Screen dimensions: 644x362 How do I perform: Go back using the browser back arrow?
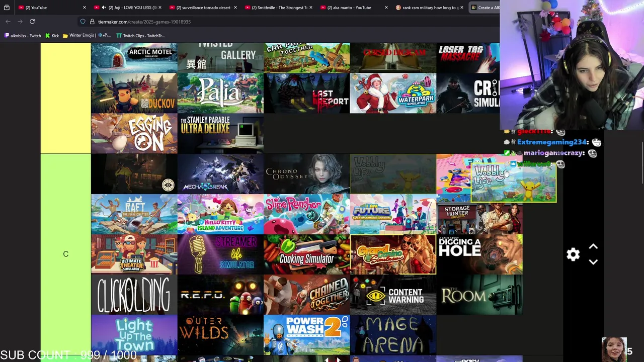8,22
